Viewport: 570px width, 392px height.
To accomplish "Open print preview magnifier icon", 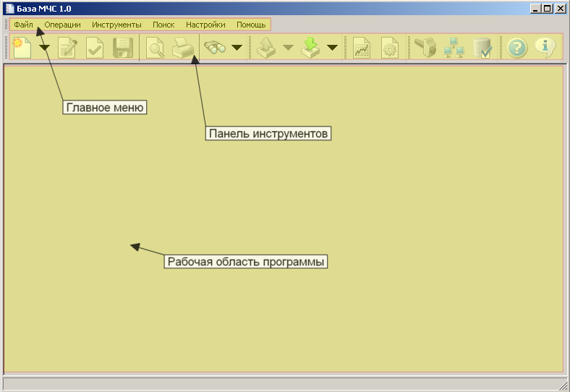I will pos(155,48).
